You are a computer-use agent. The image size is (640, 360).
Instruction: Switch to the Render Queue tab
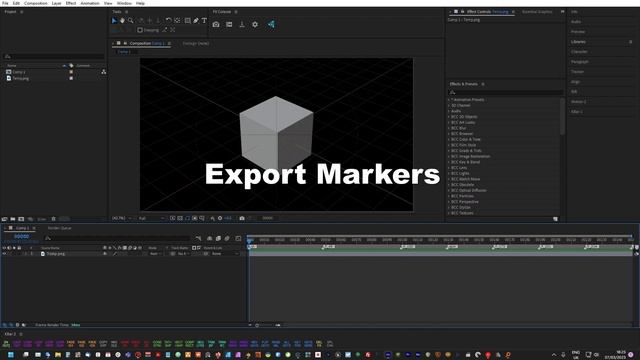(x=60, y=228)
